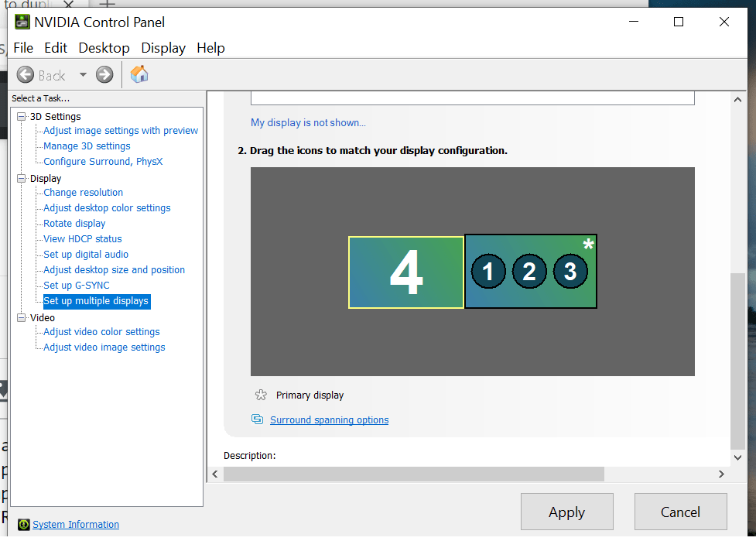Select display circle 2 in layout
The width and height of the screenshot is (756, 541).
529,272
